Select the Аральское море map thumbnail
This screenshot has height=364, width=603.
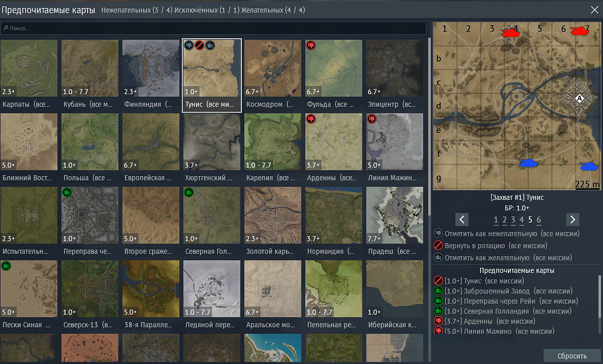point(273,289)
